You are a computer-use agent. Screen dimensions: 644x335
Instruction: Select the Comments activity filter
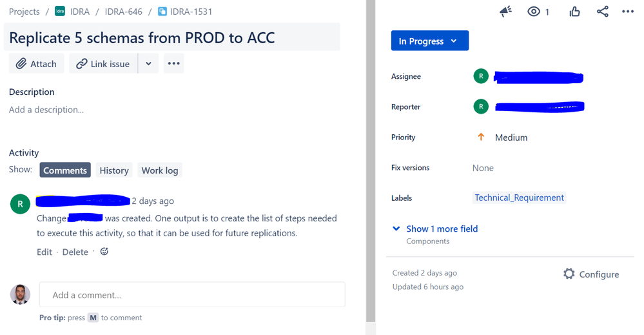(x=65, y=170)
